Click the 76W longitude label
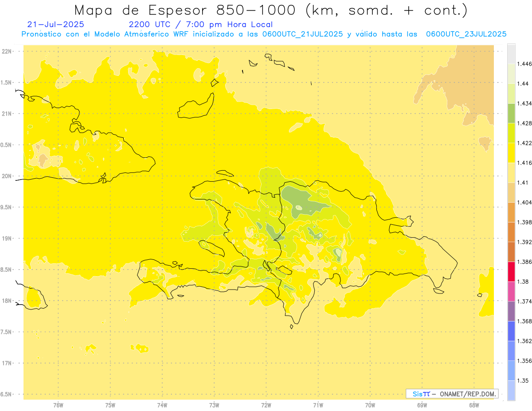Image resolution: width=532 pixels, height=411 pixels. click(58, 405)
